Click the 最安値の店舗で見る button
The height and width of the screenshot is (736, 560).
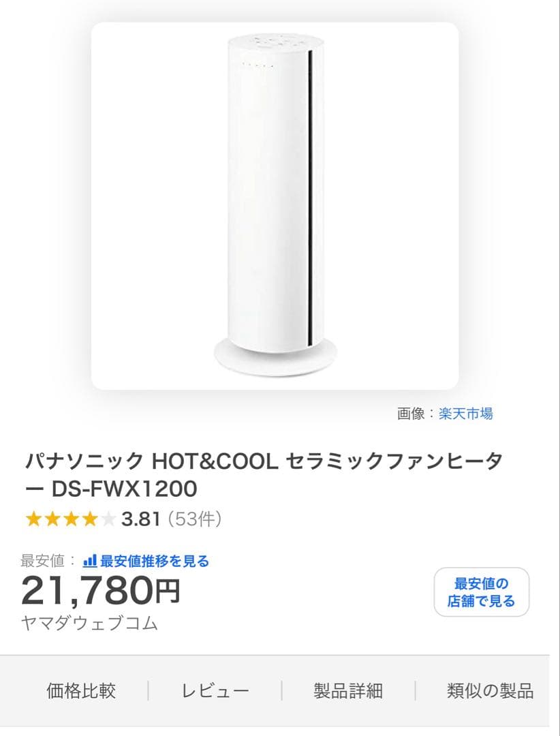(481, 592)
